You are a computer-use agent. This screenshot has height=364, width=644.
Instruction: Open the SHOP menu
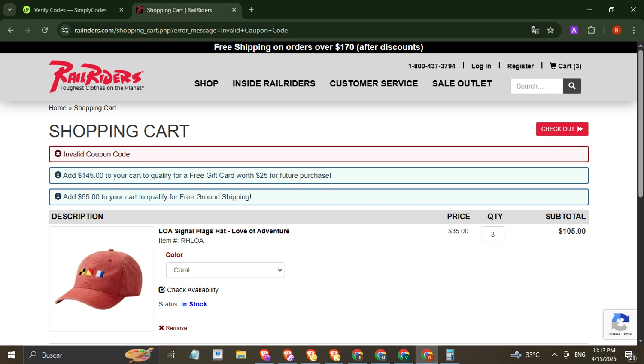coord(206,83)
